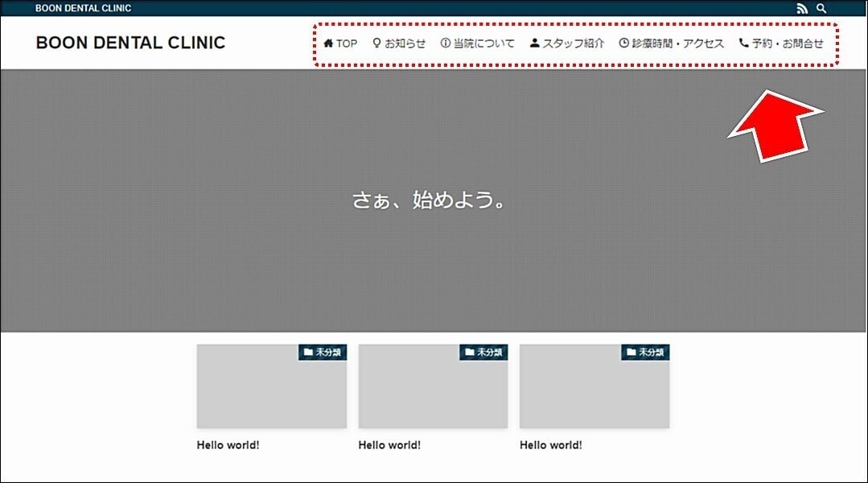
Task: Open the search magnifier icon
Action: point(821,8)
